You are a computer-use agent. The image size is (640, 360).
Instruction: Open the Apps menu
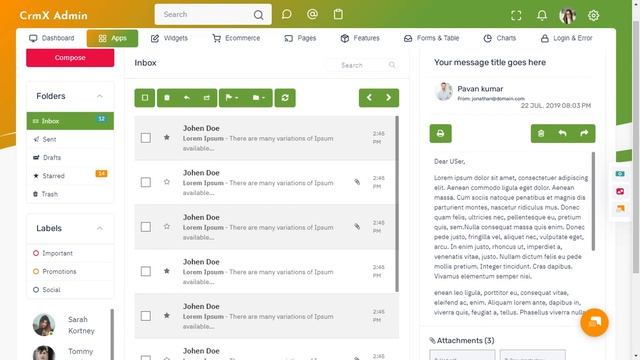coord(112,38)
